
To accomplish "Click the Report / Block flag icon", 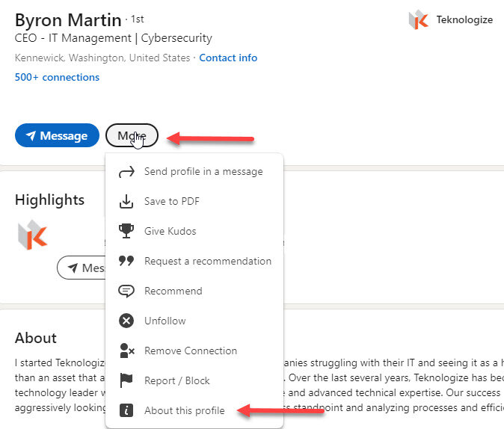I will tap(127, 380).
